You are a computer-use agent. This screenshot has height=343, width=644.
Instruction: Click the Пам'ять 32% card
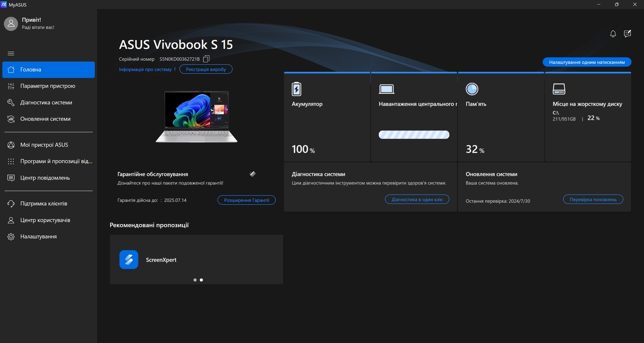(501, 117)
